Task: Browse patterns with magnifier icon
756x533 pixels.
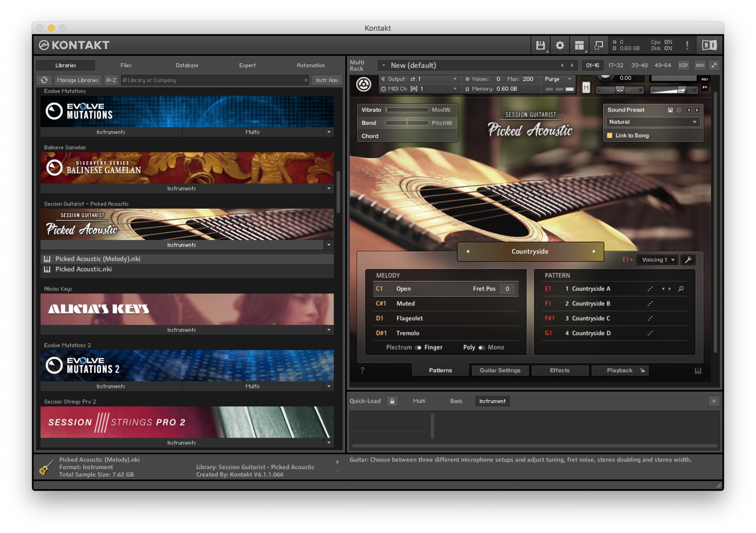Action: click(x=681, y=289)
